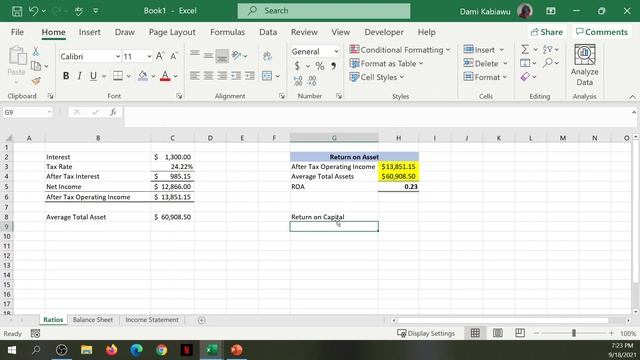
Task: Open Firefox from the taskbar
Action: pos(111,350)
